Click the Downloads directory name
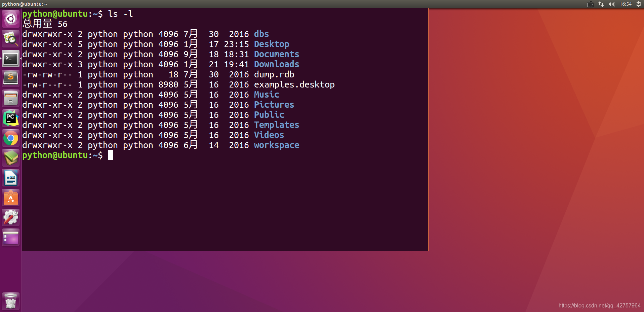644x312 pixels. 277,64
